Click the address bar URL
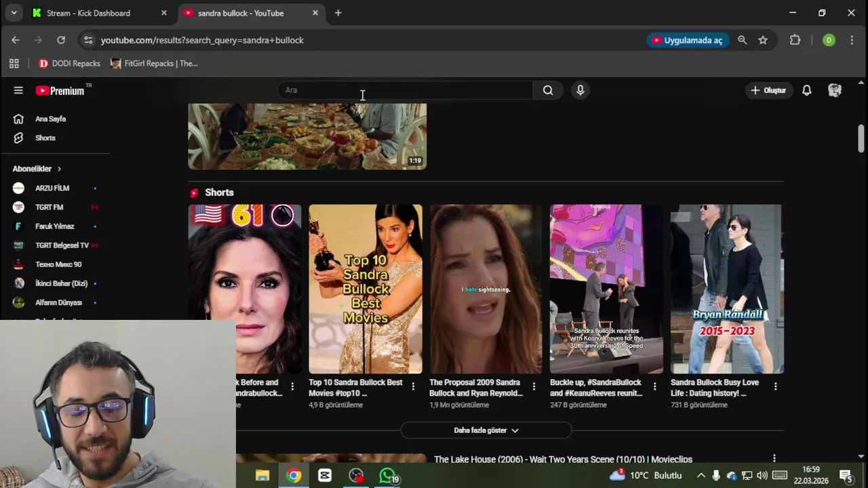This screenshot has width=868, height=488. click(202, 40)
